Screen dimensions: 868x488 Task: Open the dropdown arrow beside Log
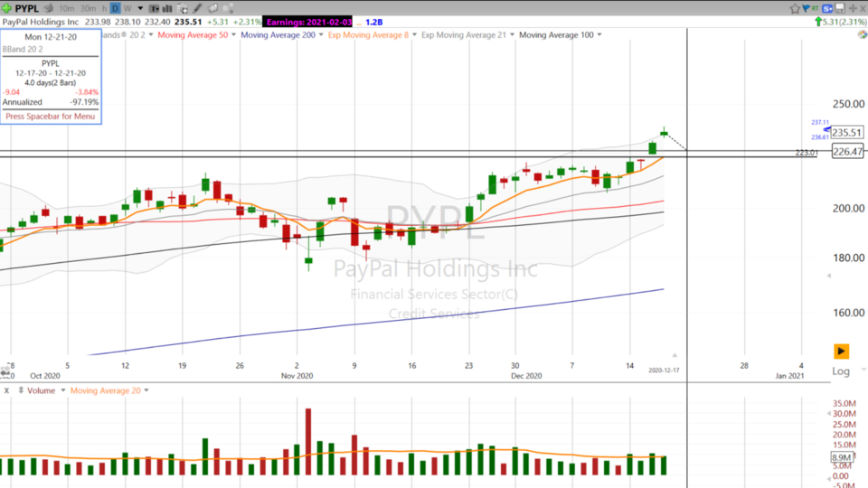point(863,370)
